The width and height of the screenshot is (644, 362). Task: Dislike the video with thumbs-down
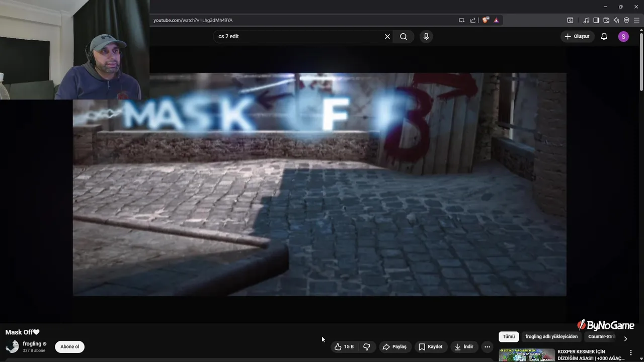(x=367, y=347)
